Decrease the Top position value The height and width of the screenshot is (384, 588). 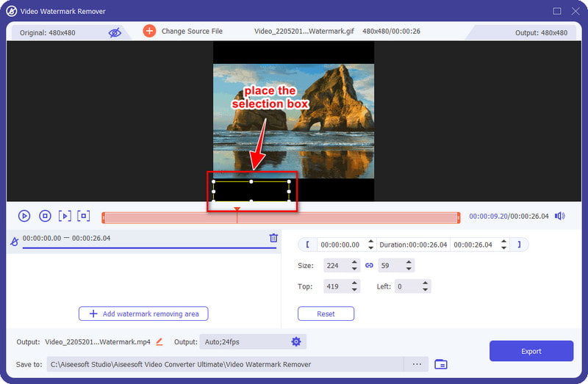pyautogui.click(x=354, y=290)
